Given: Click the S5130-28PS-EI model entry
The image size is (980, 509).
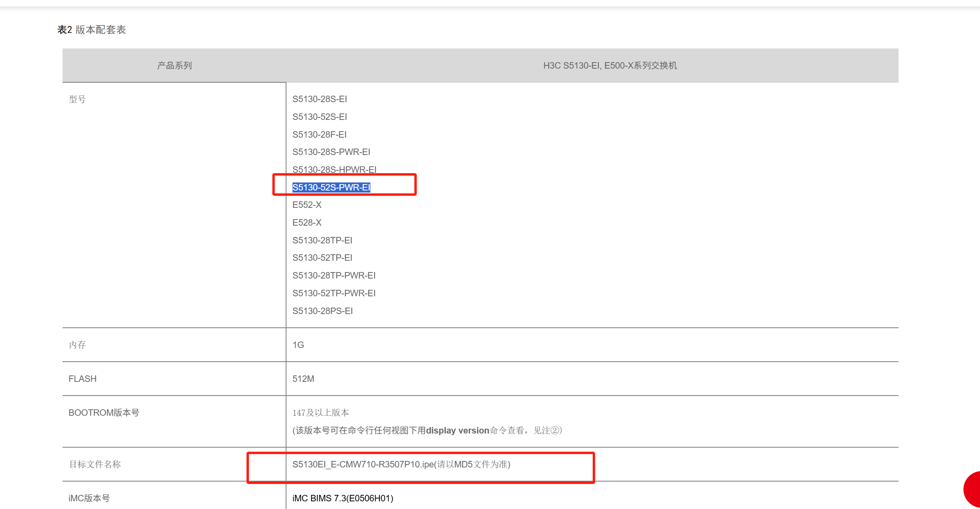Looking at the screenshot, I should (322, 311).
